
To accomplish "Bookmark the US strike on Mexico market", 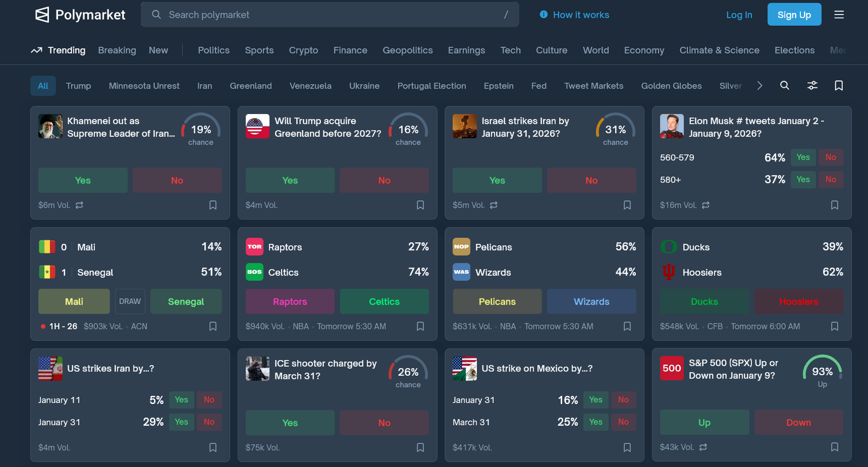I will point(627,447).
